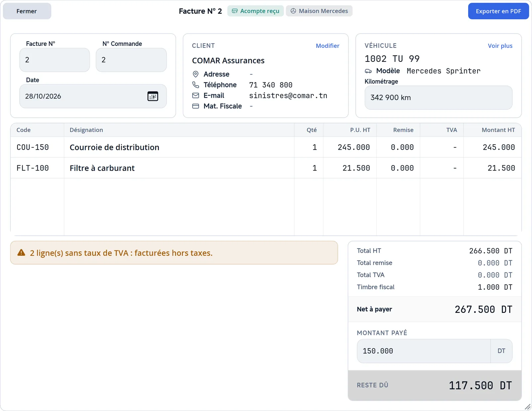Export the invoice to PDF
532x411 pixels.
click(x=498, y=11)
